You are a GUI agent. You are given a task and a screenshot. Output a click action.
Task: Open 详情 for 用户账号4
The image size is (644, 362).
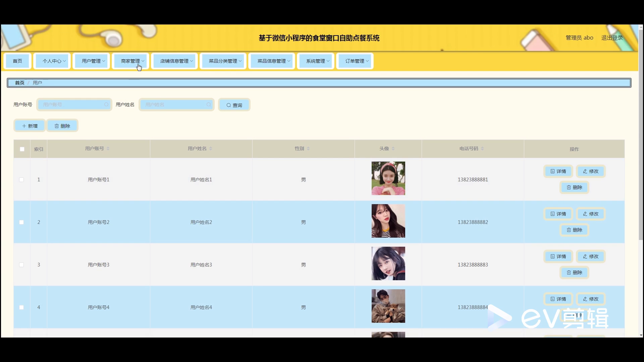coord(558,299)
